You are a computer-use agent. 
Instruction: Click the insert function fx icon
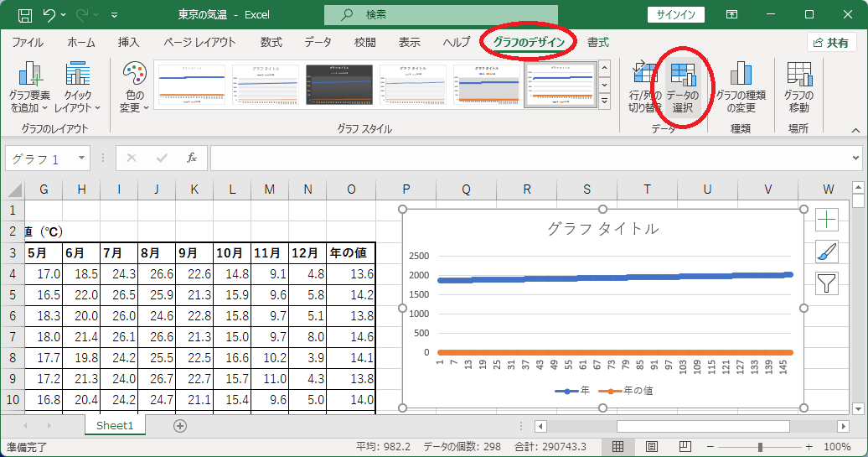[192, 158]
